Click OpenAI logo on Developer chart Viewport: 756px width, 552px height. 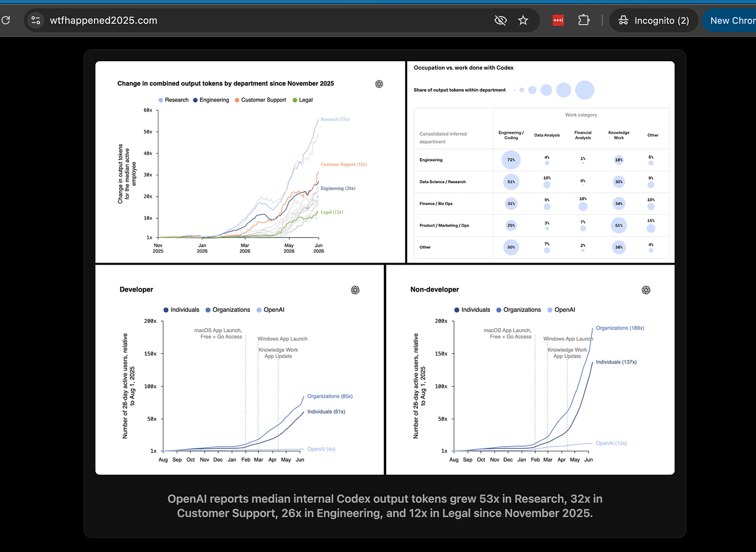click(355, 290)
